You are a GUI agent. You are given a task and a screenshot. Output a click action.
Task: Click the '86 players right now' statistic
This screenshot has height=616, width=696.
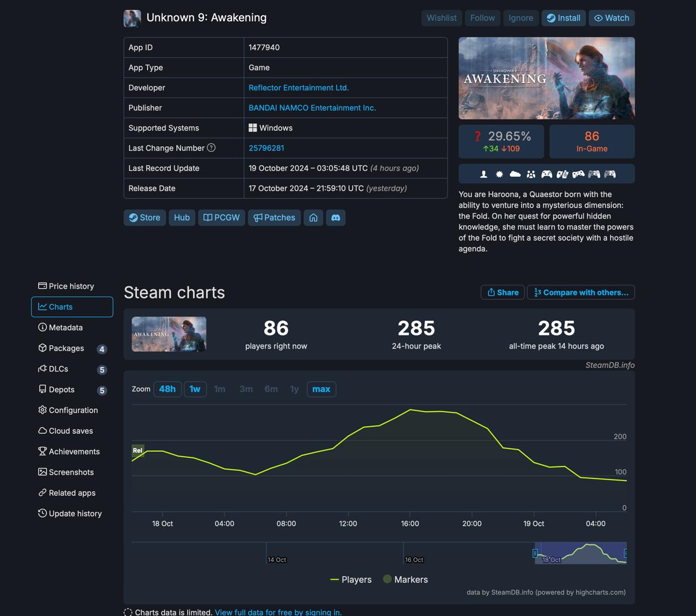point(276,334)
